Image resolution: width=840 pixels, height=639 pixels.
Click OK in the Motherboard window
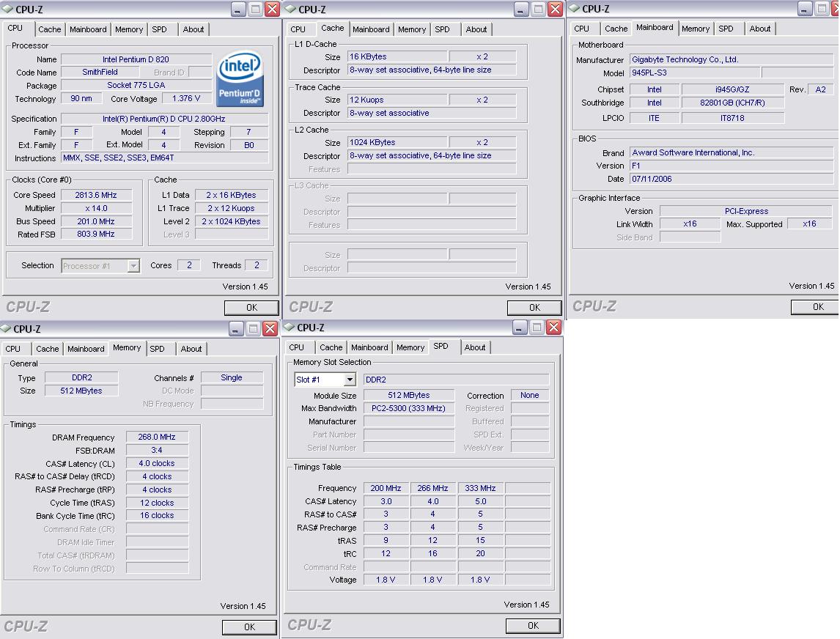[x=814, y=307]
